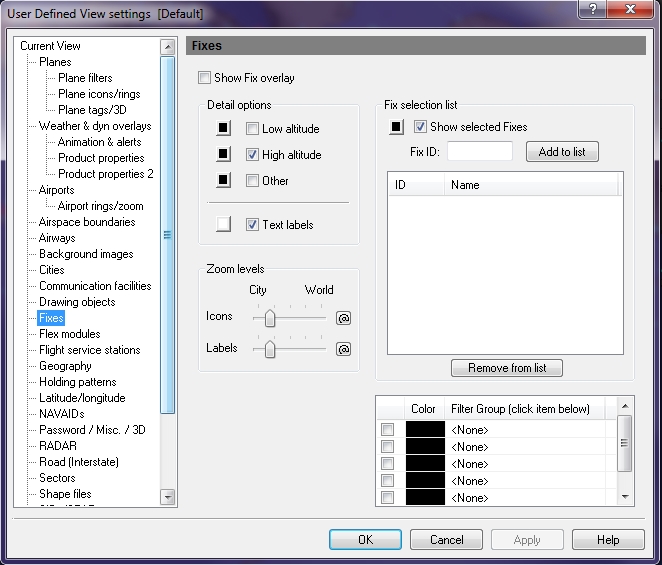Click in the Fix ID input field
Image resolution: width=662 pixels, height=565 pixels.
coord(480,152)
